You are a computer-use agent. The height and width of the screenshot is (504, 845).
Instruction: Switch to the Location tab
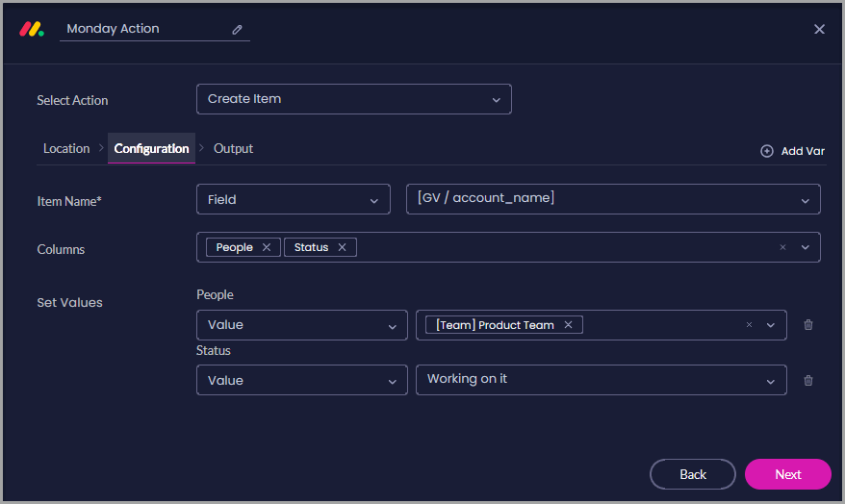point(66,149)
